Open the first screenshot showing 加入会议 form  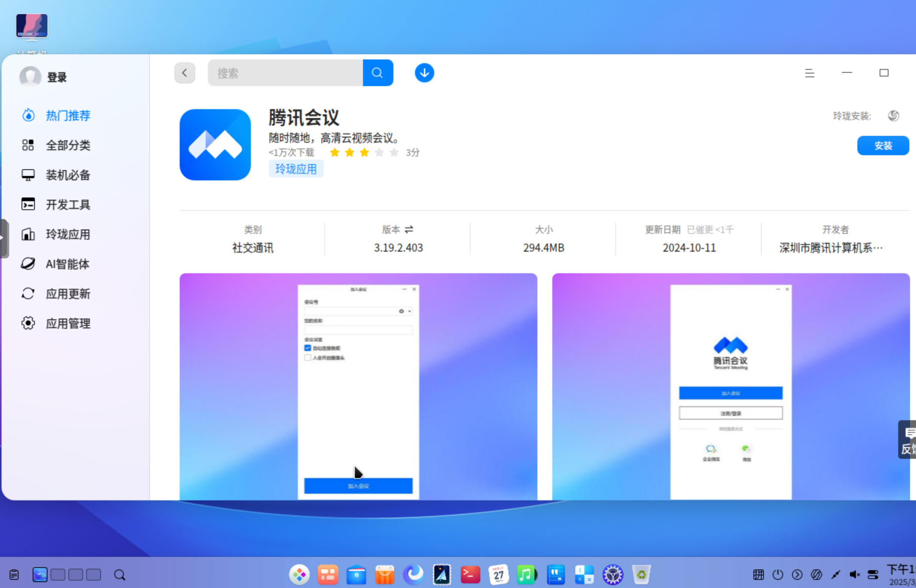coord(358,387)
